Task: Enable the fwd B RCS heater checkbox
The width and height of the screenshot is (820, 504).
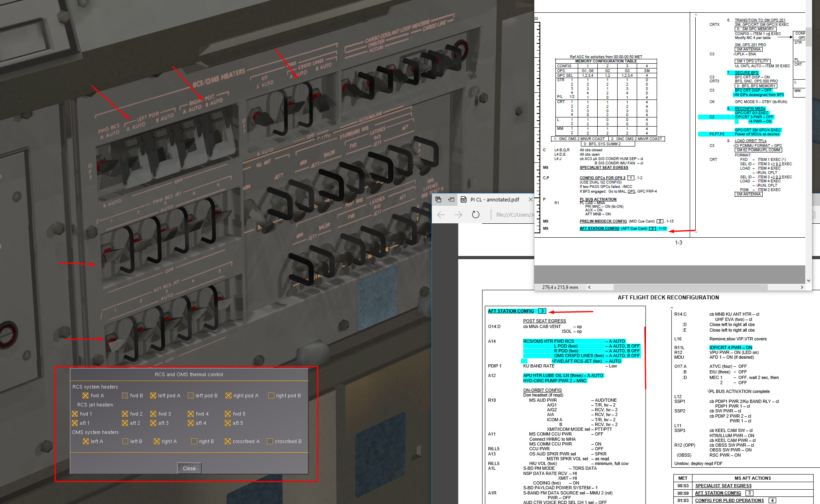Action: coord(125,395)
